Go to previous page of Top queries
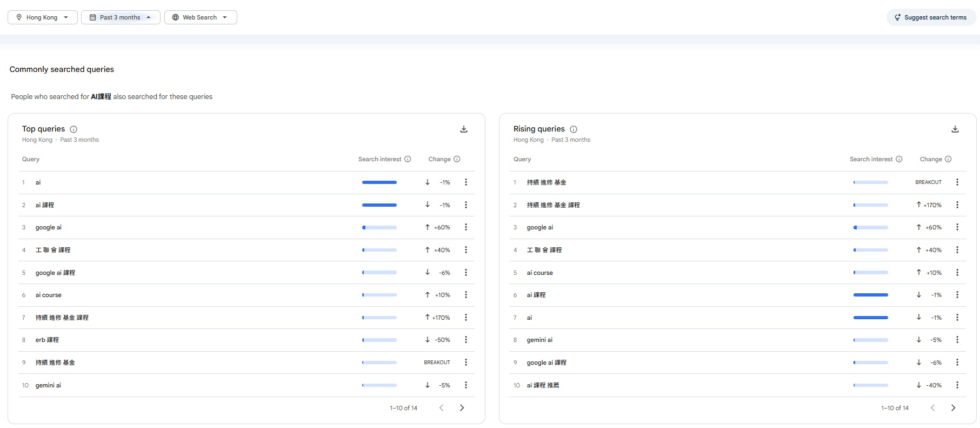This screenshot has height=428, width=980. click(441, 408)
